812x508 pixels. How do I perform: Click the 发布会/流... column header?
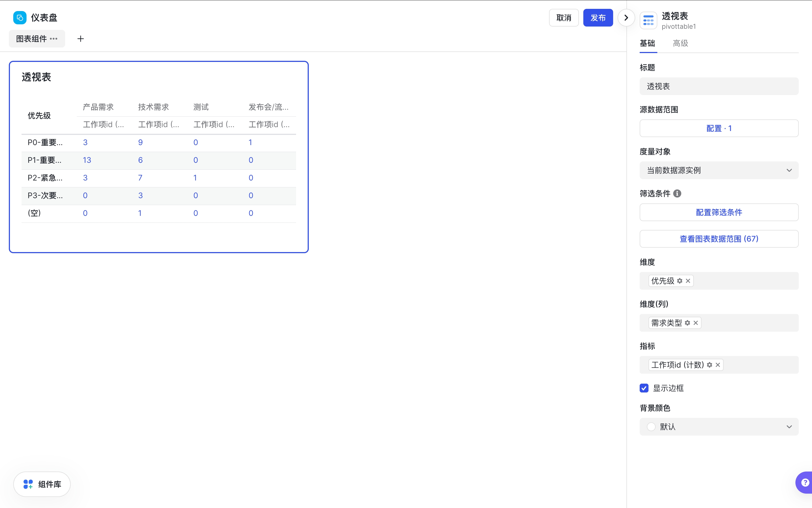pyautogui.click(x=268, y=107)
